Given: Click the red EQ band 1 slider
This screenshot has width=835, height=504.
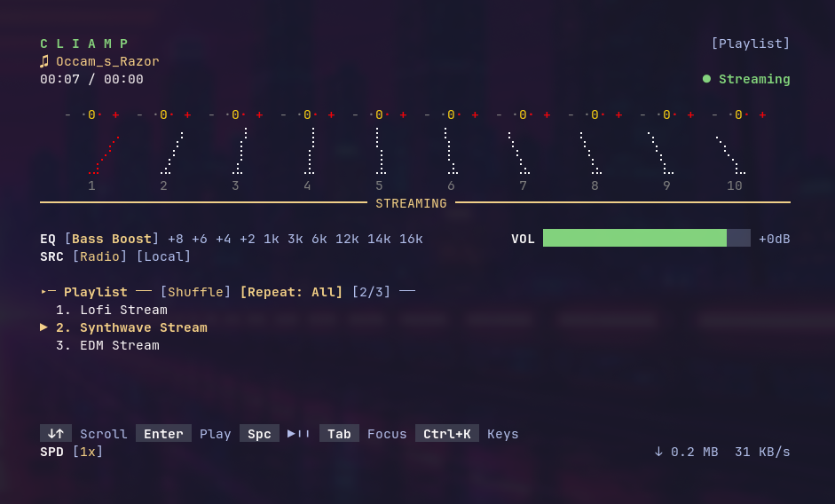Looking at the screenshot, I should click(x=103, y=155).
